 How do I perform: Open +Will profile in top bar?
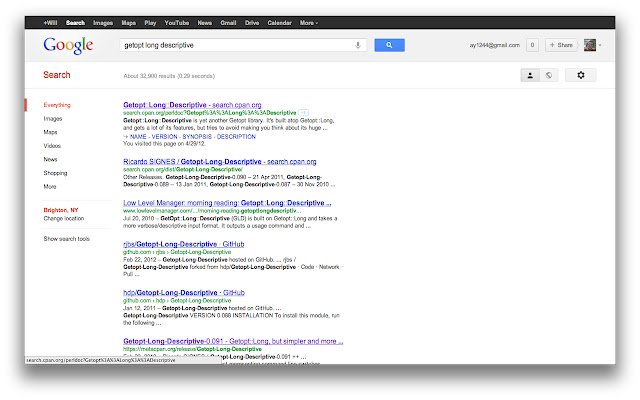point(50,23)
